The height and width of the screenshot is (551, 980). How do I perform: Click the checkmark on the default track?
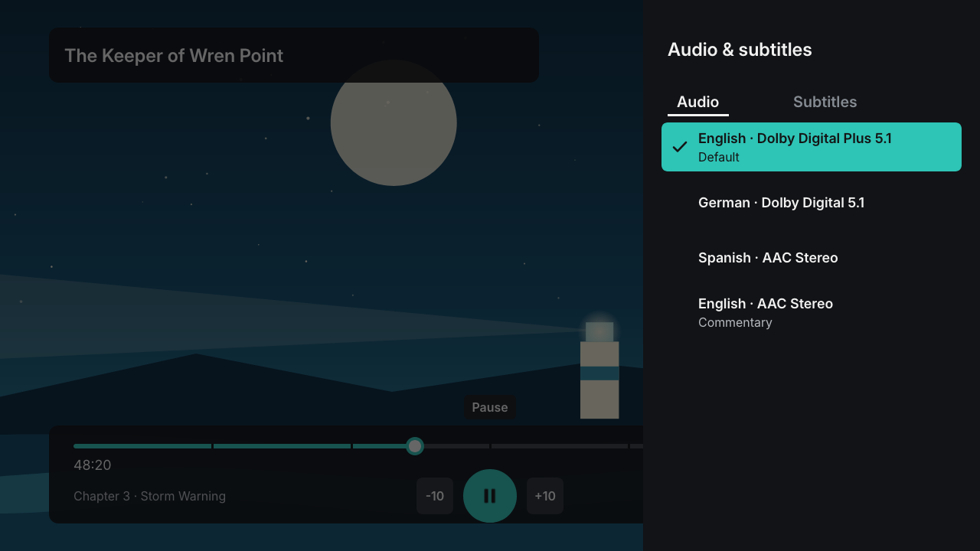click(x=679, y=147)
